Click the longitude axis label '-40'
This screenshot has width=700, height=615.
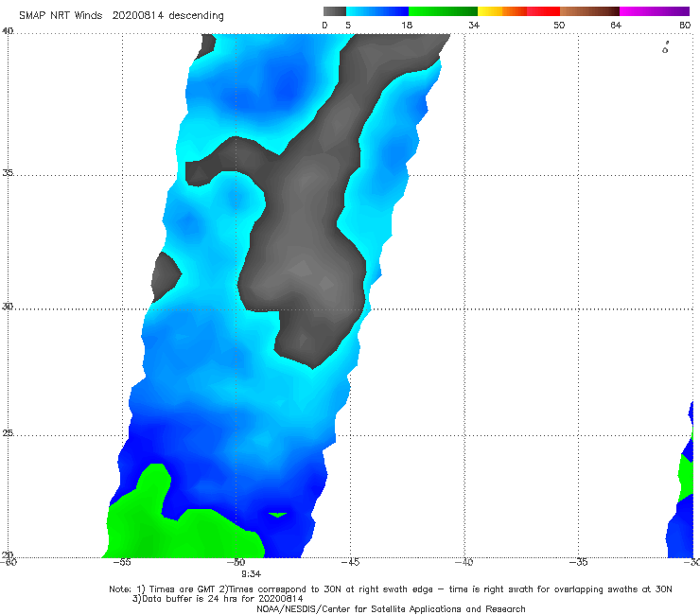[464, 562]
